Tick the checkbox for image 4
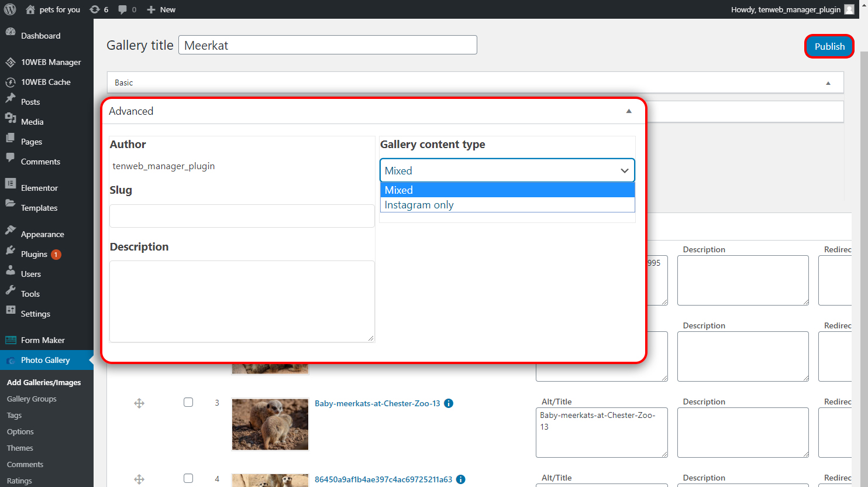The height and width of the screenshot is (487, 868). (x=188, y=478)
